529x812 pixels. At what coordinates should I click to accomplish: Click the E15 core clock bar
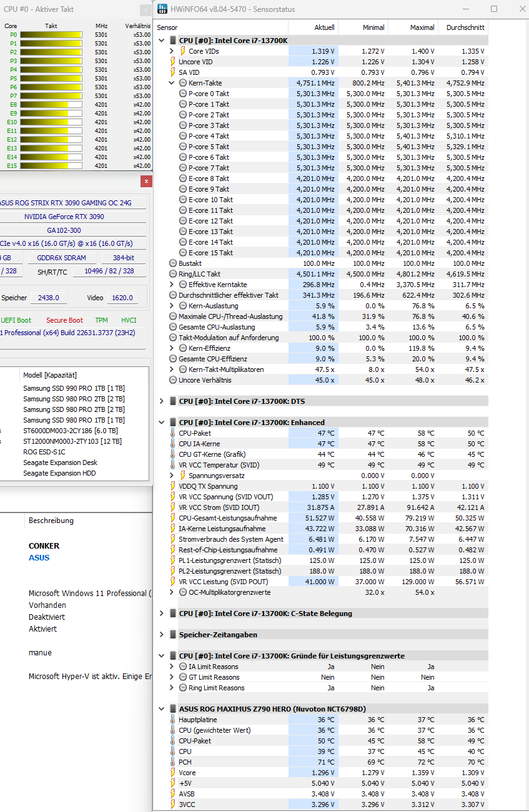(51, 166)
